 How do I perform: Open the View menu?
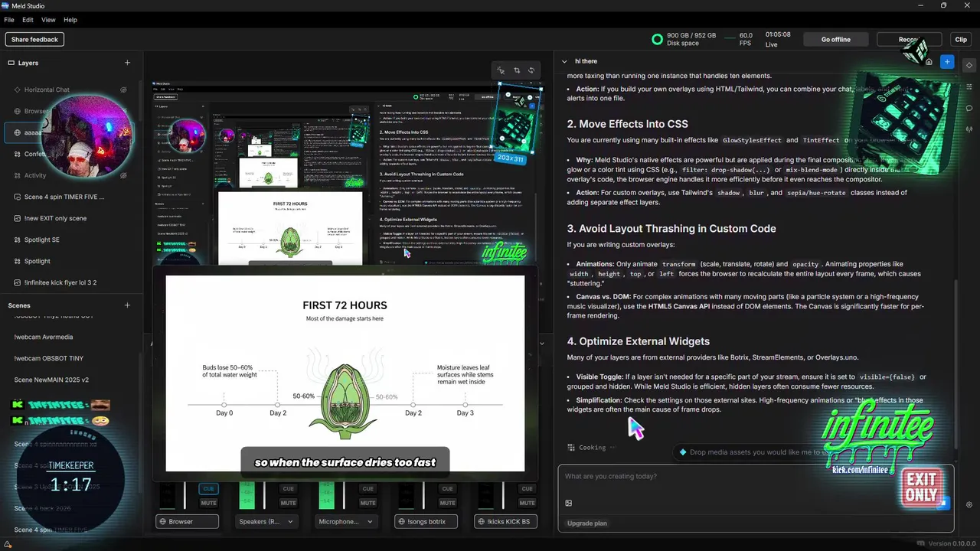[x=48, y=20]
